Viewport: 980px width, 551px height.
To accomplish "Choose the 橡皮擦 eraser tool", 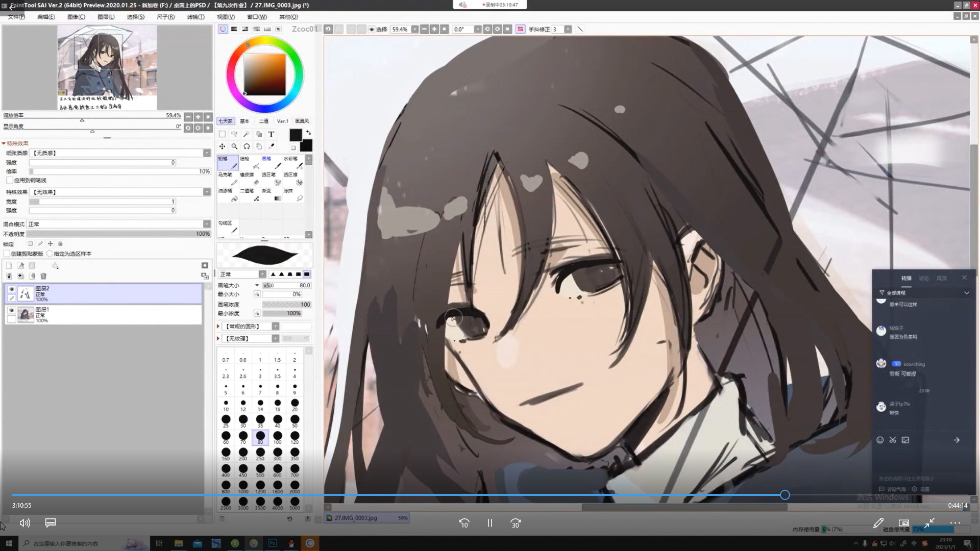I will tap(250, 179).
